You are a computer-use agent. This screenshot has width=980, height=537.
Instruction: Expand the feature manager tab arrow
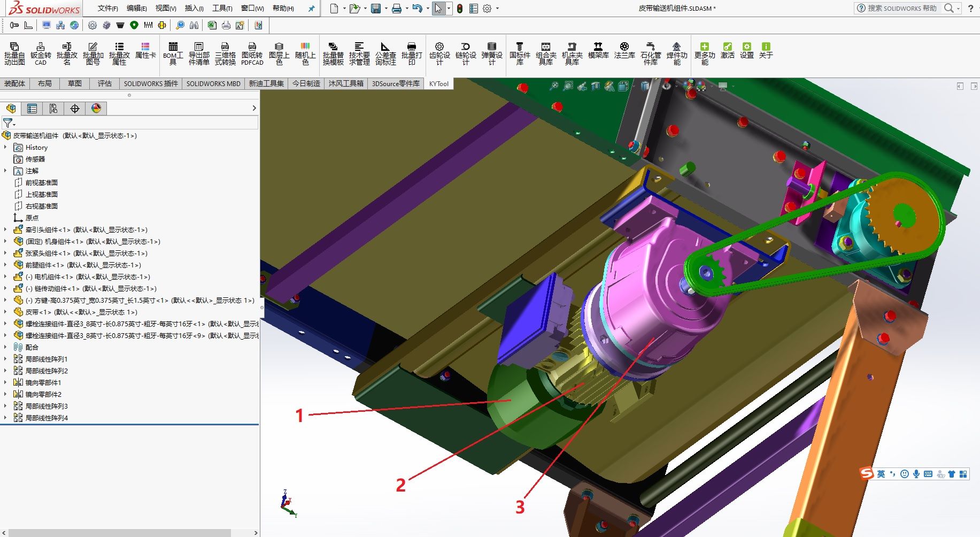(254, 108)
